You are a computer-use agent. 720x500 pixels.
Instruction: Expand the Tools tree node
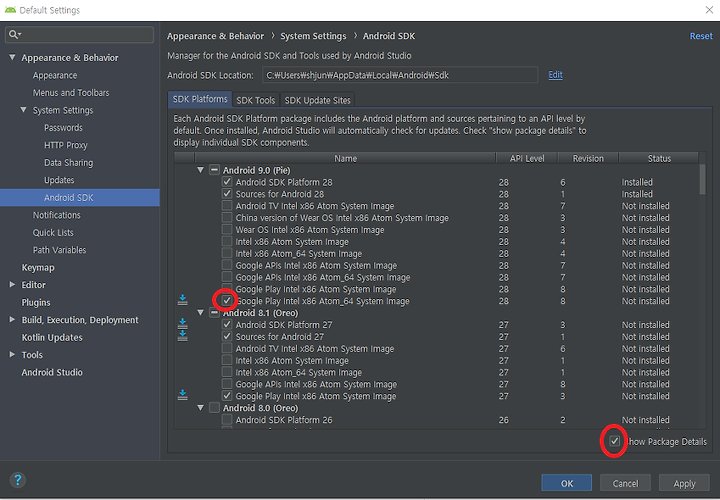pyautogui.click(x=12, y=354)
